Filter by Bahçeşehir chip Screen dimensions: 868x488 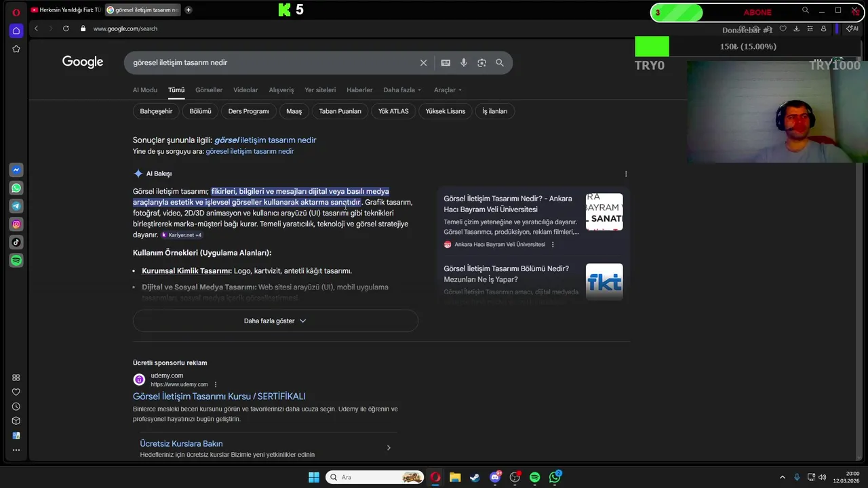[156, 111]
